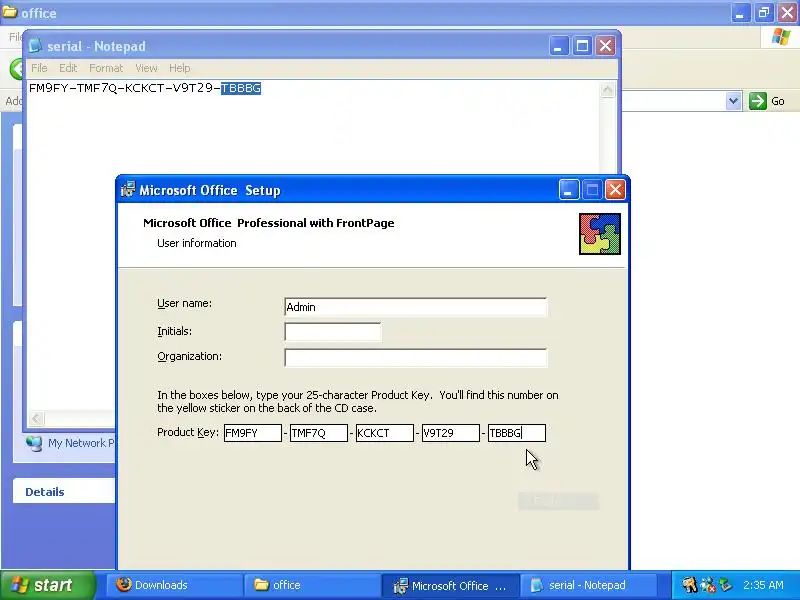800x600 pixels.
Task: Open the address bar dropdown arrow
Action: point(733,101)
